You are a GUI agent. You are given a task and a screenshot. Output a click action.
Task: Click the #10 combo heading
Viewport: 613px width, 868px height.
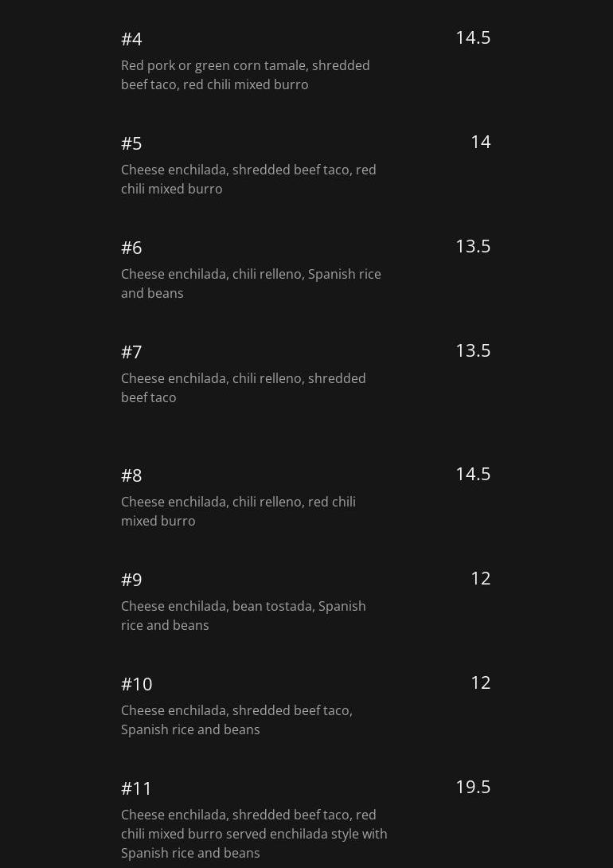136,684
